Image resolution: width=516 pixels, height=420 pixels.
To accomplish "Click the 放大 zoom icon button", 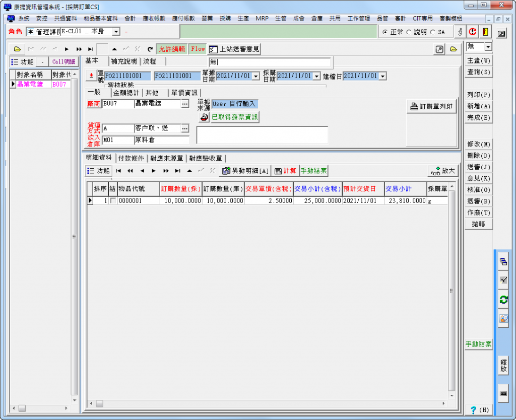I will pos(443,171).
